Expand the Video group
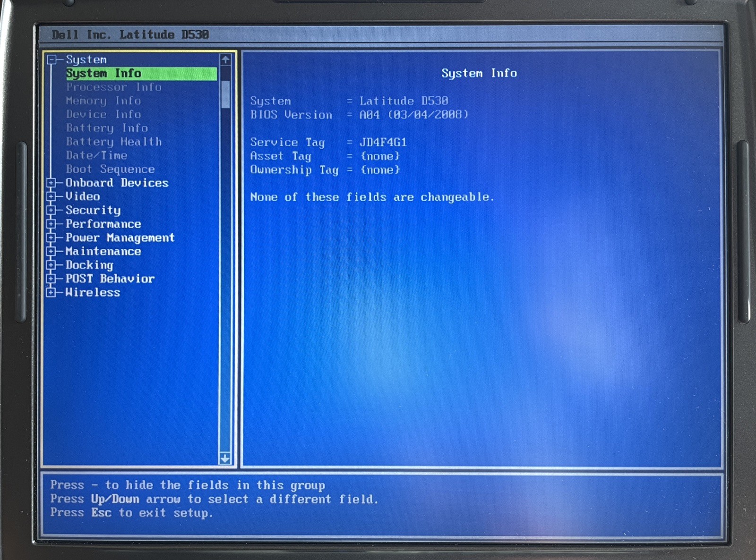The image size is (756, 560). pyautogui.click(x=52, y=196)
